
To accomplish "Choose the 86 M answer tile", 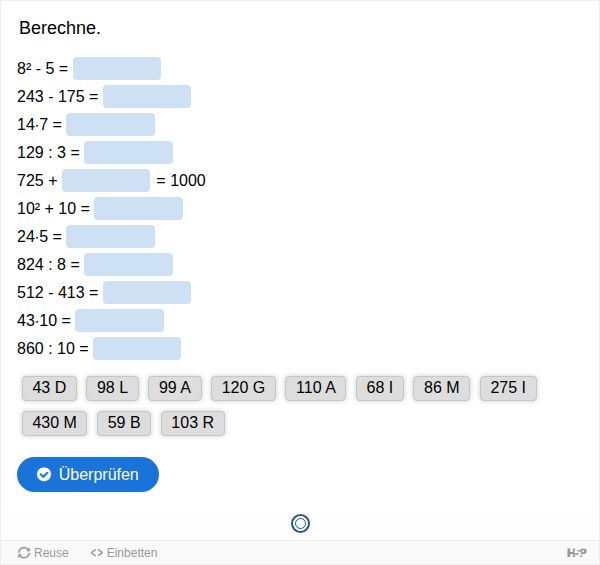I will (441, 388).
